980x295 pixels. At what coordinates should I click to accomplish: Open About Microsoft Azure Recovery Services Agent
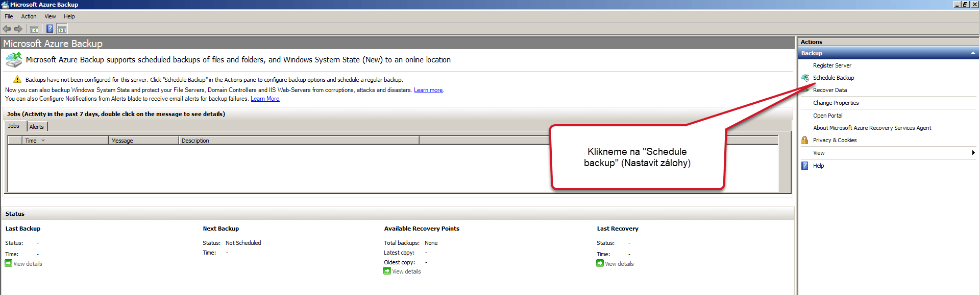point(872,128)
